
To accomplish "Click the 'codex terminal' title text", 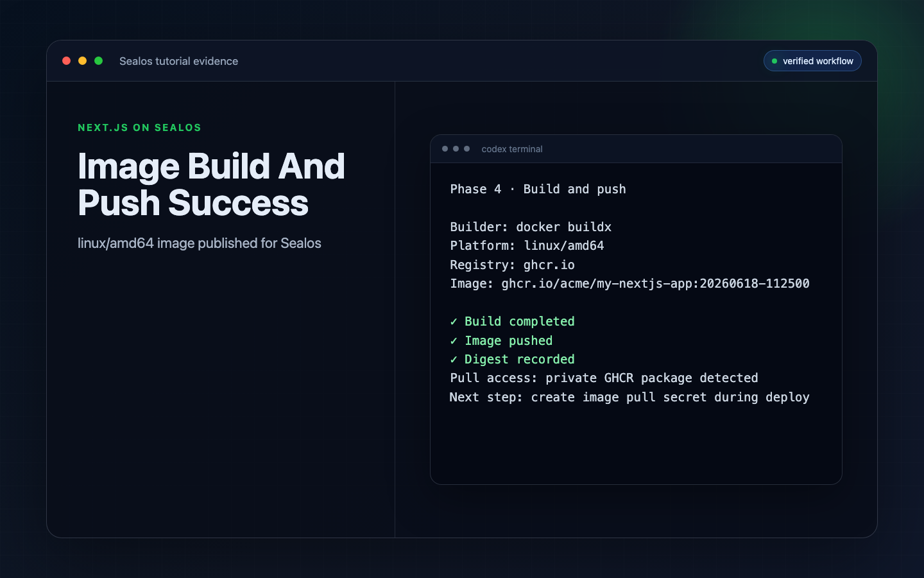I will [512, 149].
